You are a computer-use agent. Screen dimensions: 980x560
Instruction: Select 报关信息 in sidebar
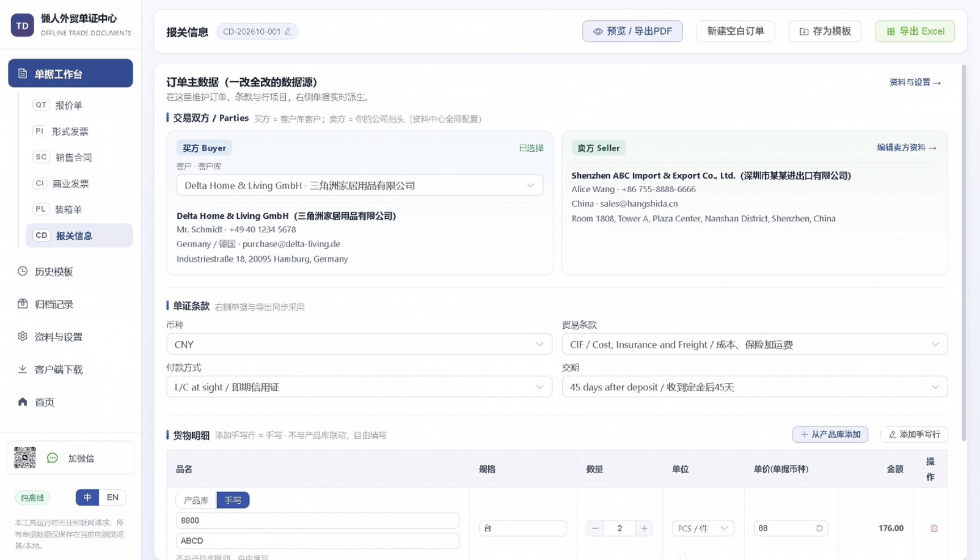79,235
